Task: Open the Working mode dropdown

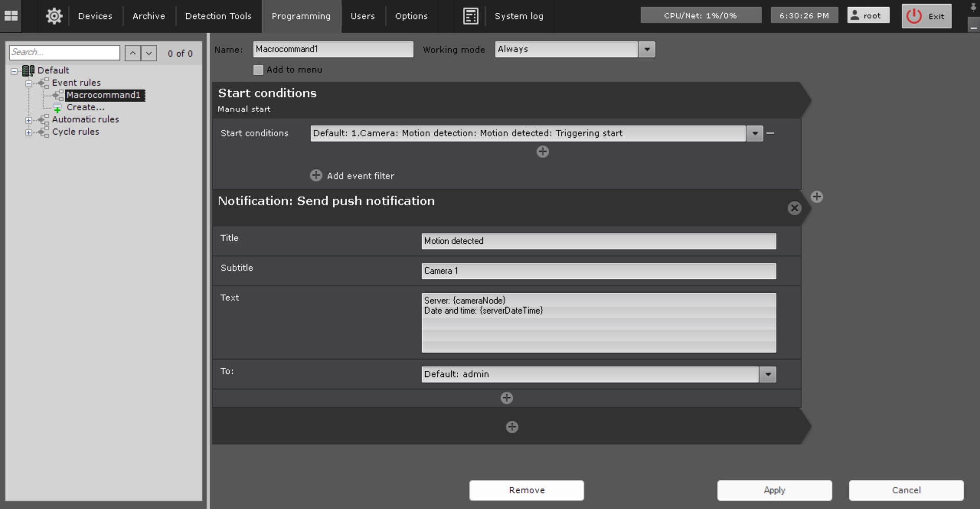Action: 647,49
